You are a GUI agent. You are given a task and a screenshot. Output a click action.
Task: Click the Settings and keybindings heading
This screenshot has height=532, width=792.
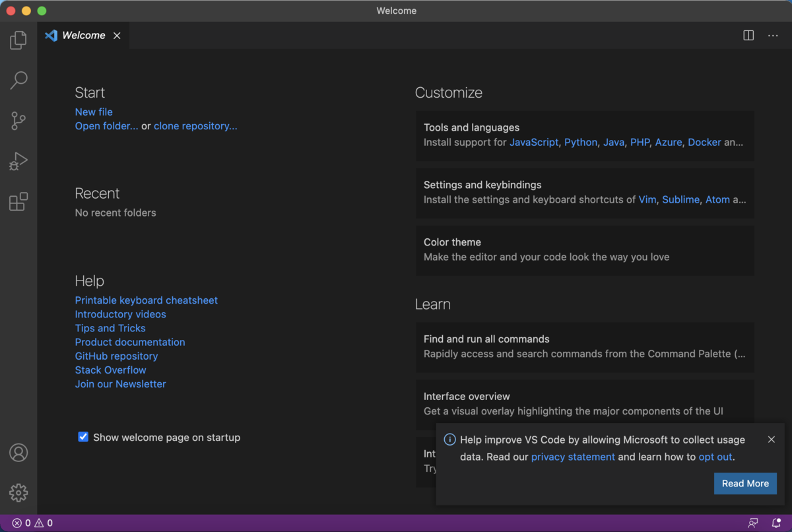click(482, 185)
